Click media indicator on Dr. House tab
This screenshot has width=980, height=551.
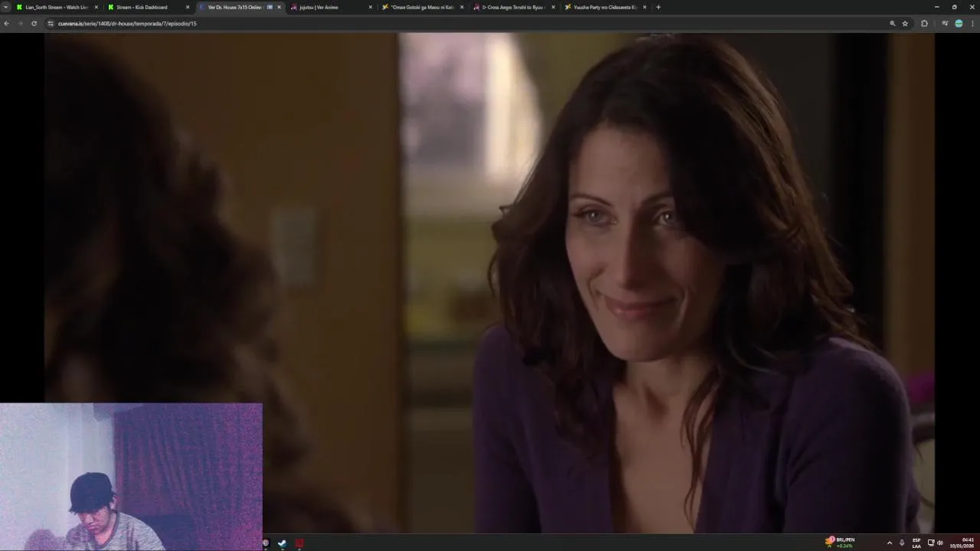click(x=269, y=7)
